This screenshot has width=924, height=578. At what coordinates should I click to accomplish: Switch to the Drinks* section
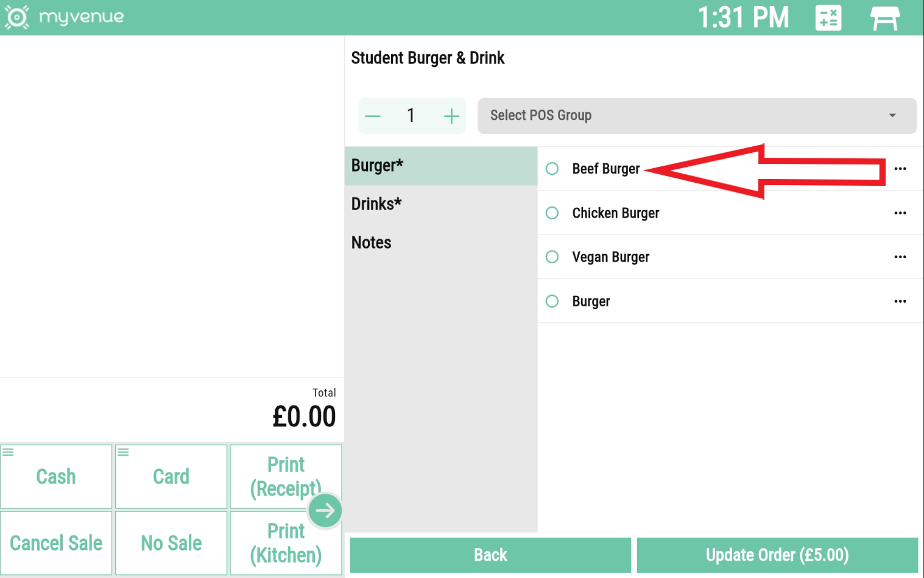tap(376, 204)
